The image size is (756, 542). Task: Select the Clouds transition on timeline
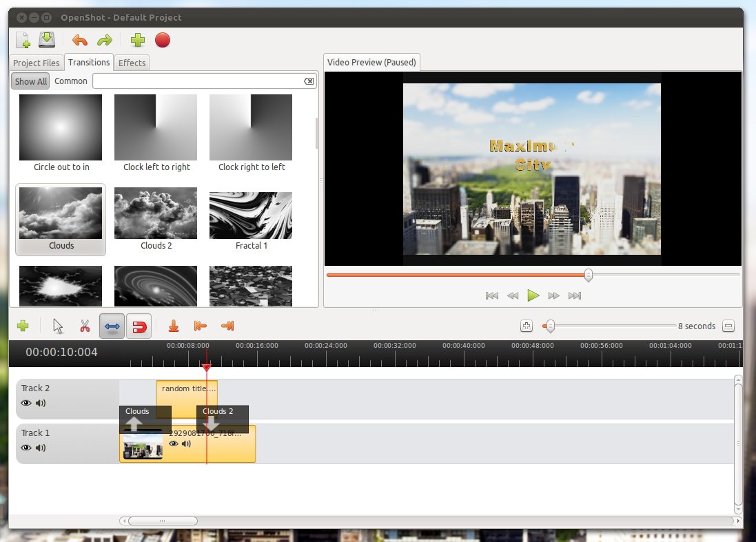pyautogui.click(x=145, y=419)
